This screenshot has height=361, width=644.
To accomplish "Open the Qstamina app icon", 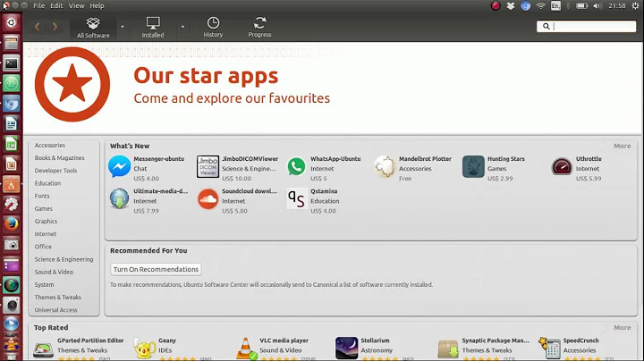I will (296, 199).
